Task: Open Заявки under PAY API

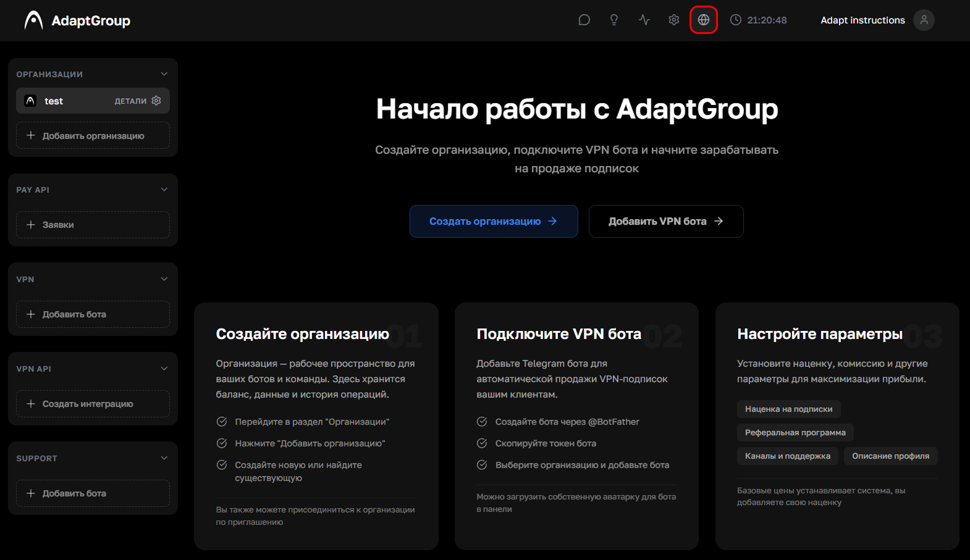Action: (93, 225)
